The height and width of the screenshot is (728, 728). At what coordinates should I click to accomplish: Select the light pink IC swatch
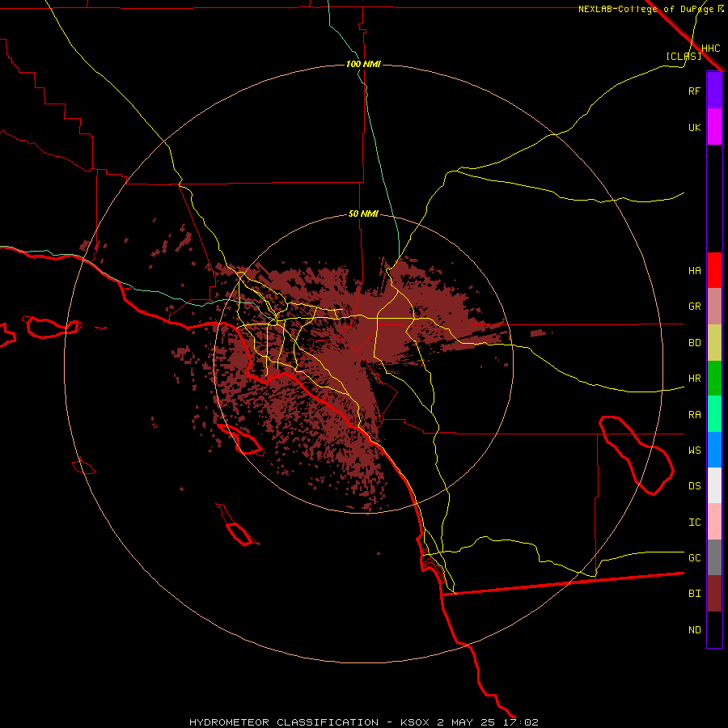(x=714, y=522)
